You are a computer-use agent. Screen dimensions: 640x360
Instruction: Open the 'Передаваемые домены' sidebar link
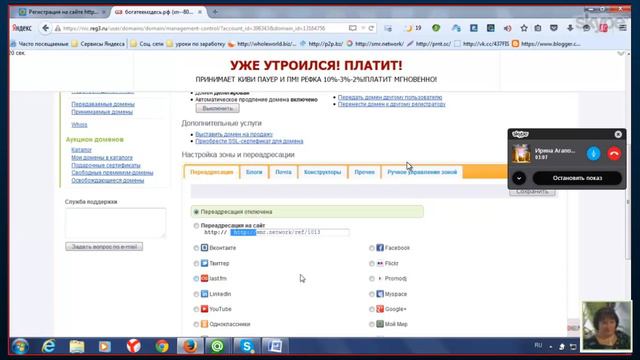coord(103,104)
